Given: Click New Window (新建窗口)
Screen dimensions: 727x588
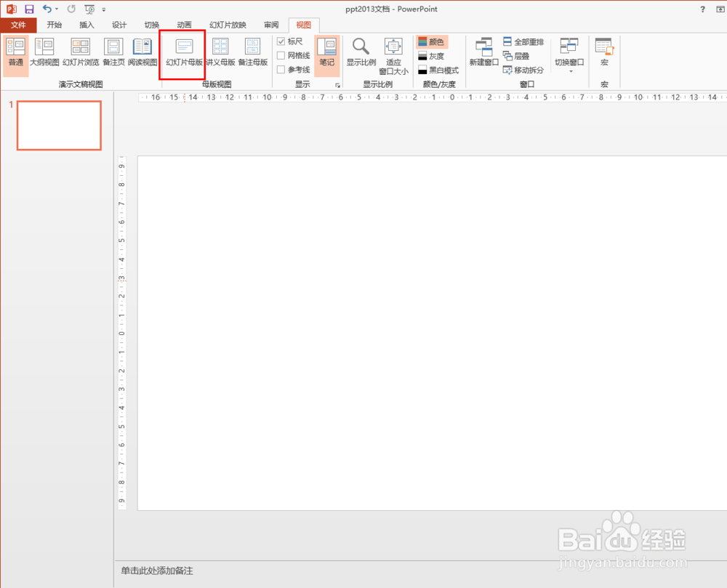Looking at the screenshot, I should tap(483, 52).
